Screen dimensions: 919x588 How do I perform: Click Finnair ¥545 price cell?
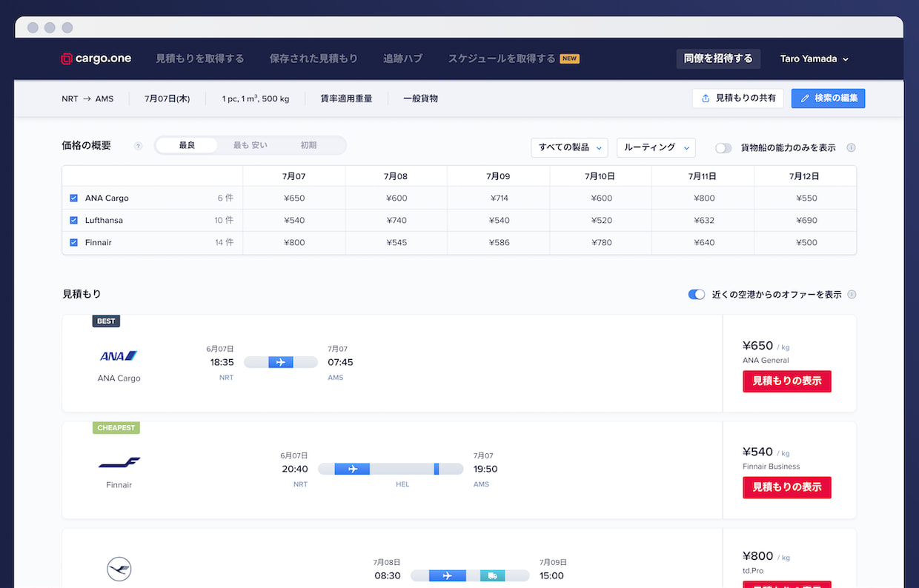[397, 242]
